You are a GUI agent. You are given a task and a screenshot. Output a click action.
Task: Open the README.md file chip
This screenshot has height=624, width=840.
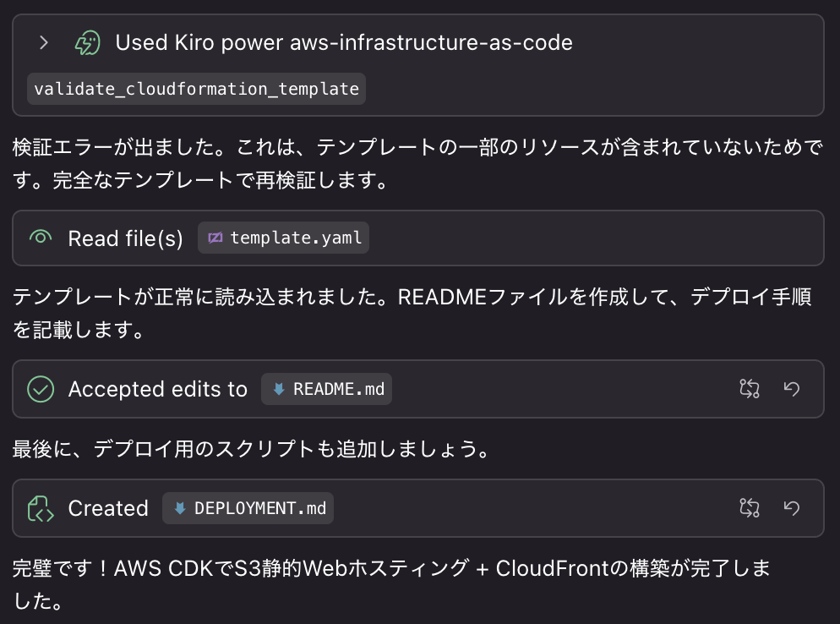pos(326,389)
